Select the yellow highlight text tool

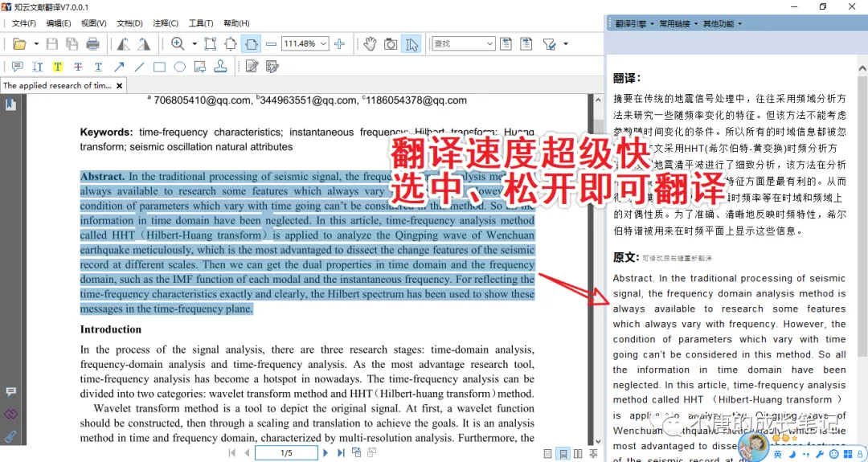58,67
